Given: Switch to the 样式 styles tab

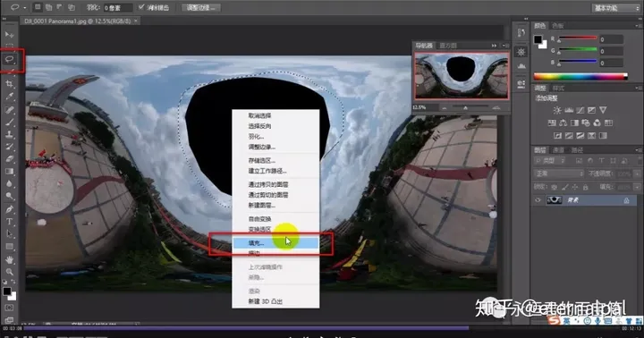Looking at the screenshot, I should click(x=558, y=89).
